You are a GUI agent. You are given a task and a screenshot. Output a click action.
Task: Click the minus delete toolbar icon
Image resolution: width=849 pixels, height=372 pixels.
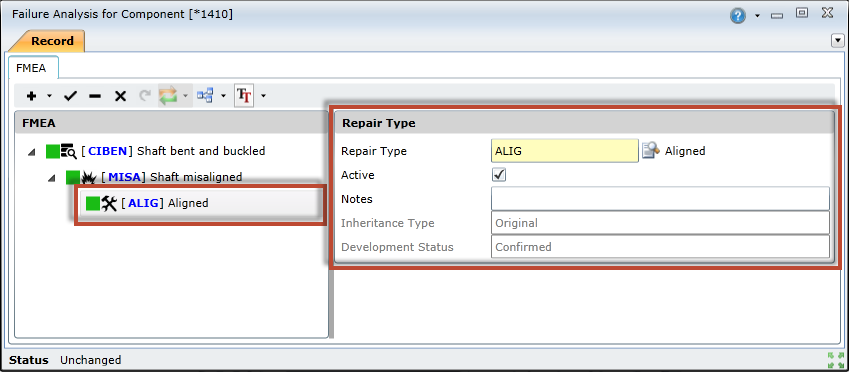[95, 96]
